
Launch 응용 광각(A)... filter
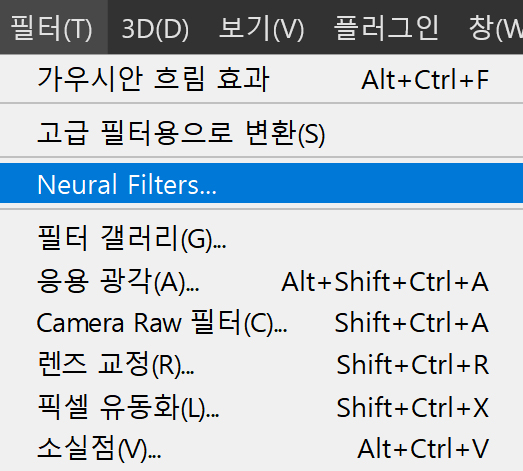[262, 281]
